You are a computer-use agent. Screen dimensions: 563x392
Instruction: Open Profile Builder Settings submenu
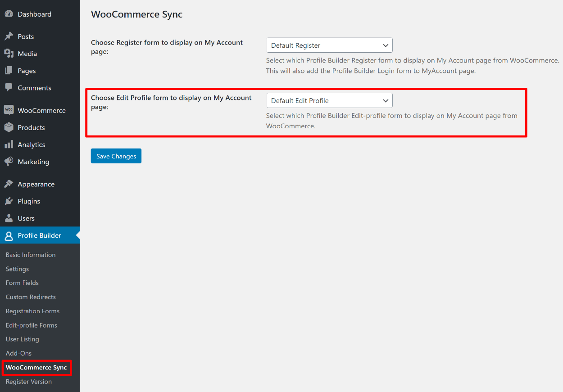(x=17, y=269)
